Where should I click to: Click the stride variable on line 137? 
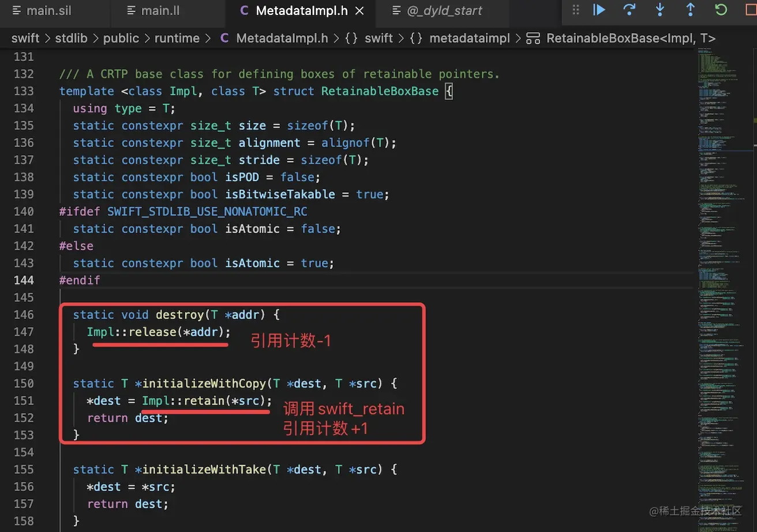(x=260, y=160)
